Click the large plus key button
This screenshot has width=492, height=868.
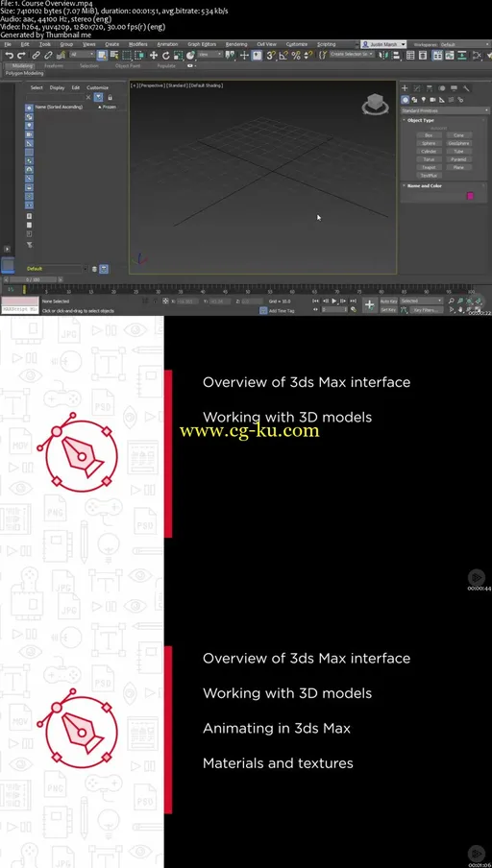pyautogui.click(x=370, y=305)
